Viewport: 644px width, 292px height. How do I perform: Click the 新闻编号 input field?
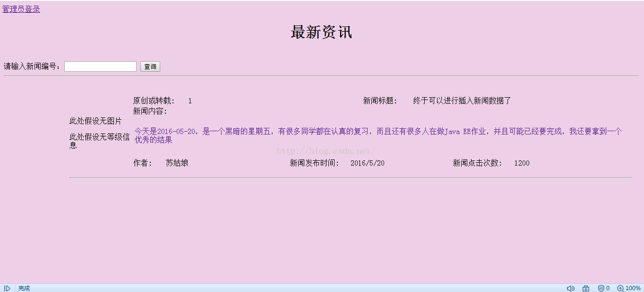pyautogui.click(x=100, y=67)
